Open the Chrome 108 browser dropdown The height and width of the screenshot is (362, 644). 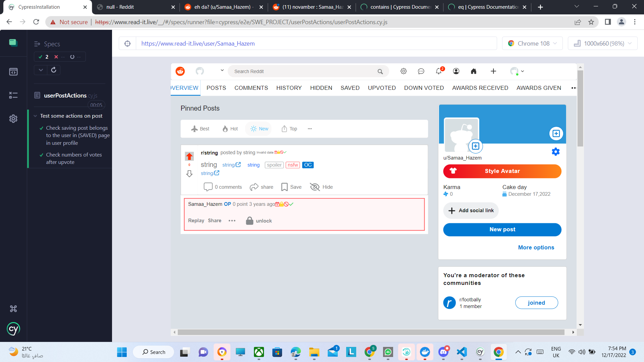point(532,44)
